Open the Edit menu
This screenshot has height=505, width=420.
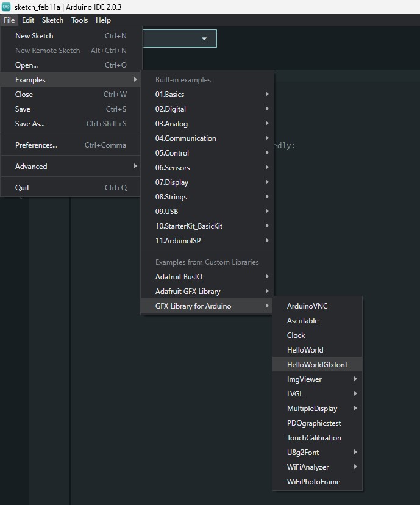pos(28,20)
